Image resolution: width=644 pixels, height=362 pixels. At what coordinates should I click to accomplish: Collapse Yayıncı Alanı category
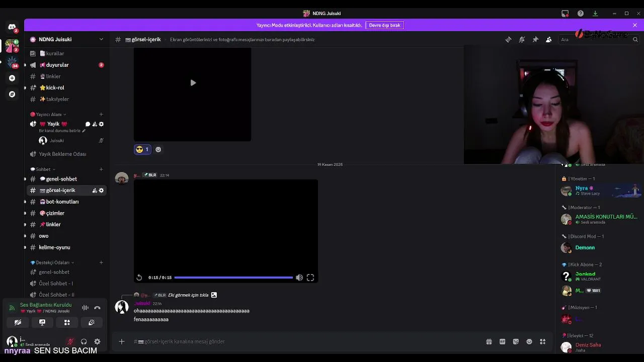point(48,115)
